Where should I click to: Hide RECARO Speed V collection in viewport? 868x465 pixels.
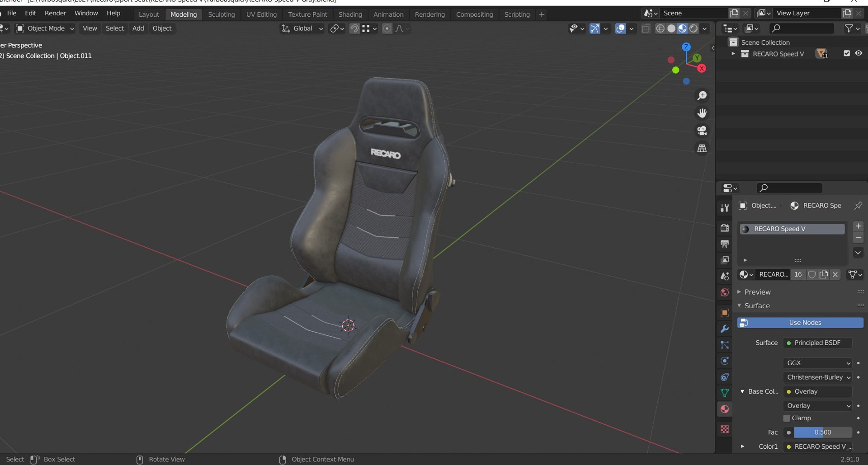[x=858, y=53]
